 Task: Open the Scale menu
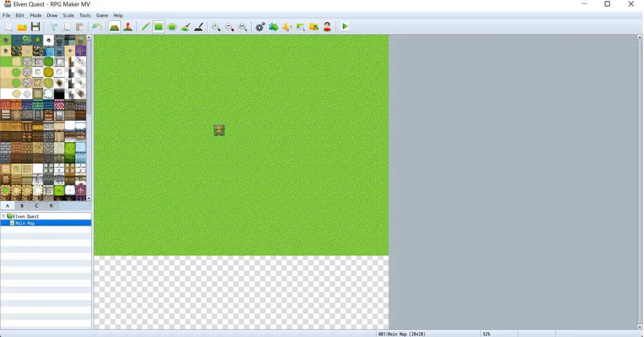click(68, 16)
